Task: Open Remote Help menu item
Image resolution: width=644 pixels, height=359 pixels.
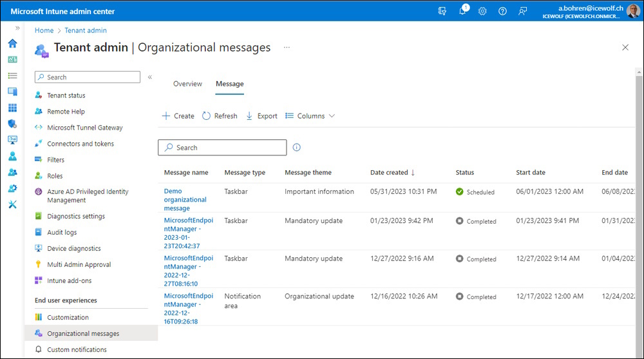Action: 66,112
